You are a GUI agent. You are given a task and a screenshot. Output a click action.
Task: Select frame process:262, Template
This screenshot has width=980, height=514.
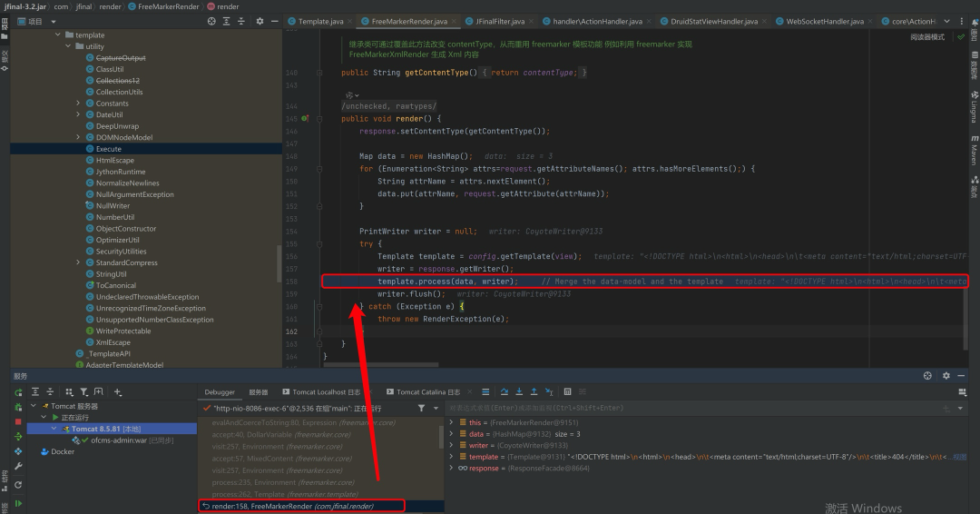click(285, 494)
